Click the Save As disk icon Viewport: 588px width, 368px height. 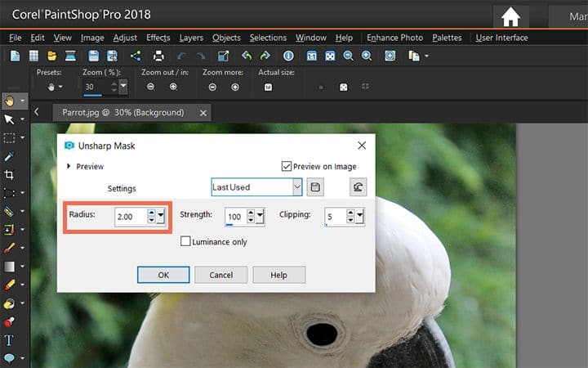tap(112, 56)
